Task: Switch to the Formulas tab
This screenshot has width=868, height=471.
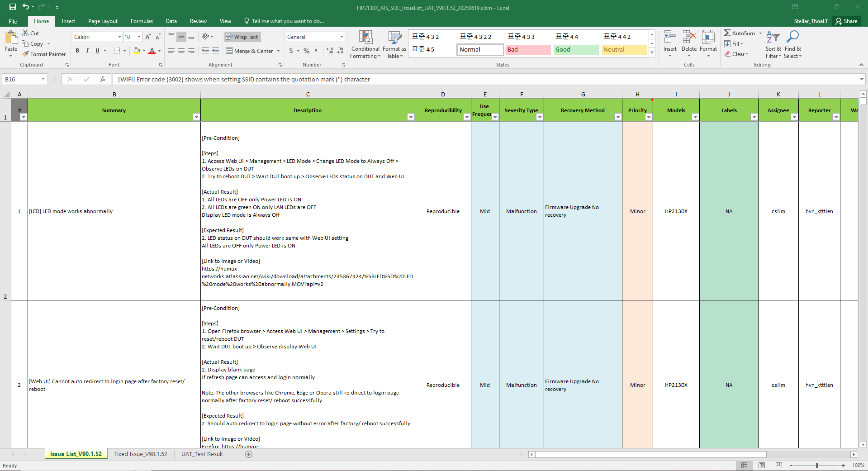Action: tap(142, 21)
